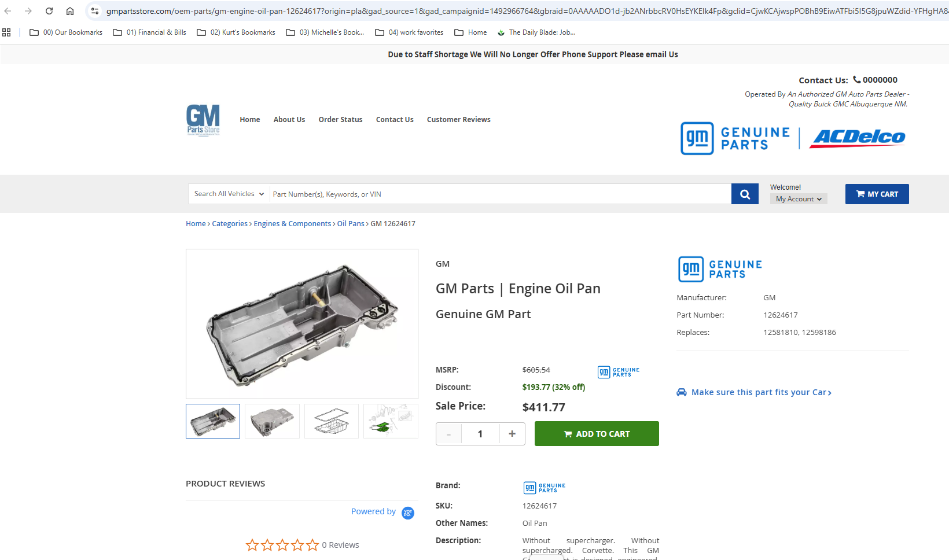
Task: Click the discount $193.77 (32% off)
Action: coord(554,387)
